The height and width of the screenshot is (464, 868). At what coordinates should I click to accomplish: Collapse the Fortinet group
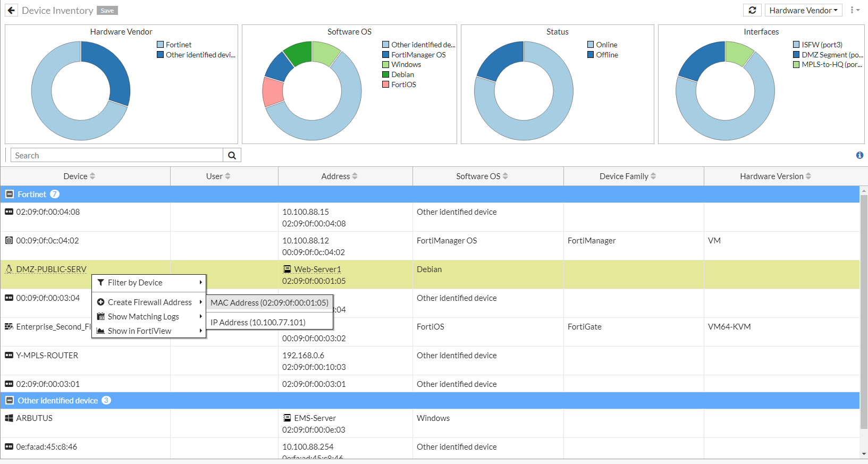pos(10,194)
